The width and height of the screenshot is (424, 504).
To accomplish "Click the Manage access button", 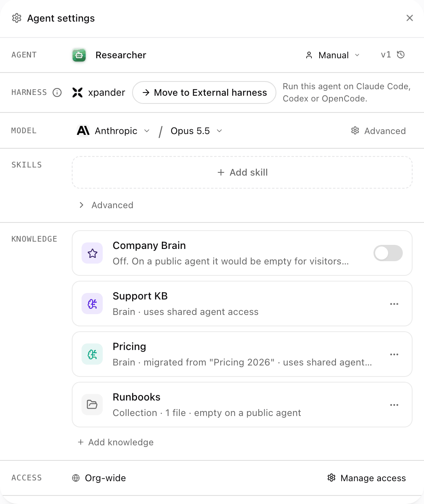I will [x=367, y=478].
